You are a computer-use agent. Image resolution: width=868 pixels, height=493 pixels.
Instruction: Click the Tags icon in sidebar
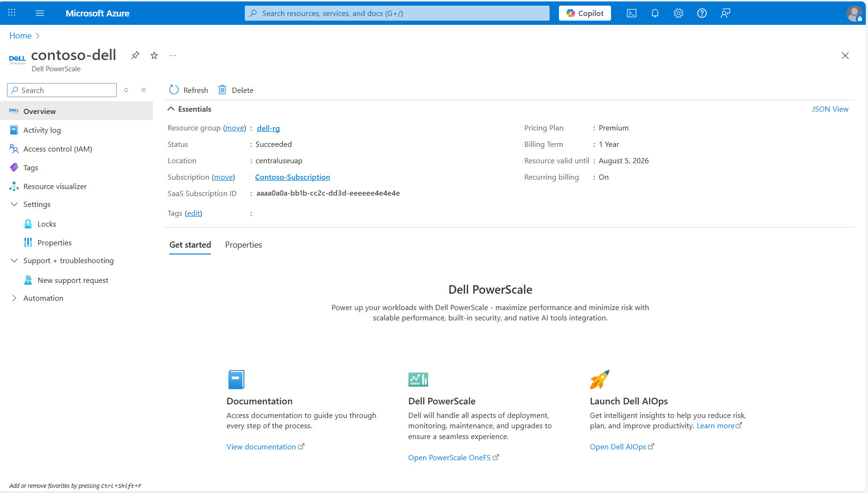click(x=14, y=167)
